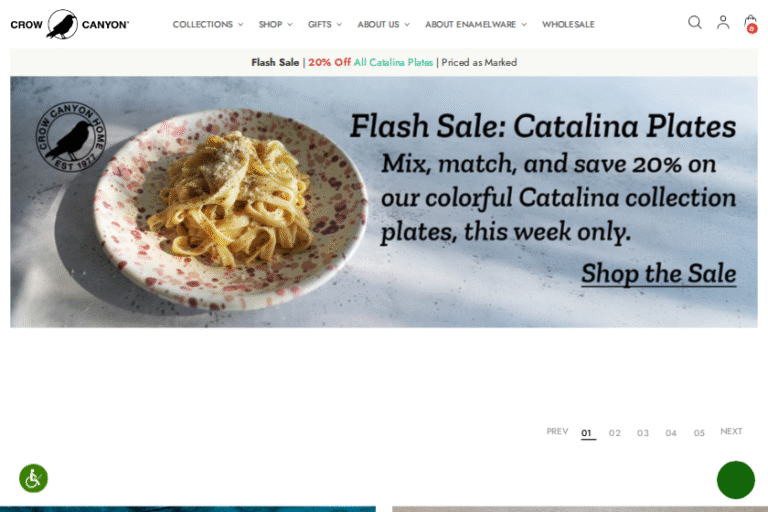Select slide 05 in the slideshow

point(699,433)
